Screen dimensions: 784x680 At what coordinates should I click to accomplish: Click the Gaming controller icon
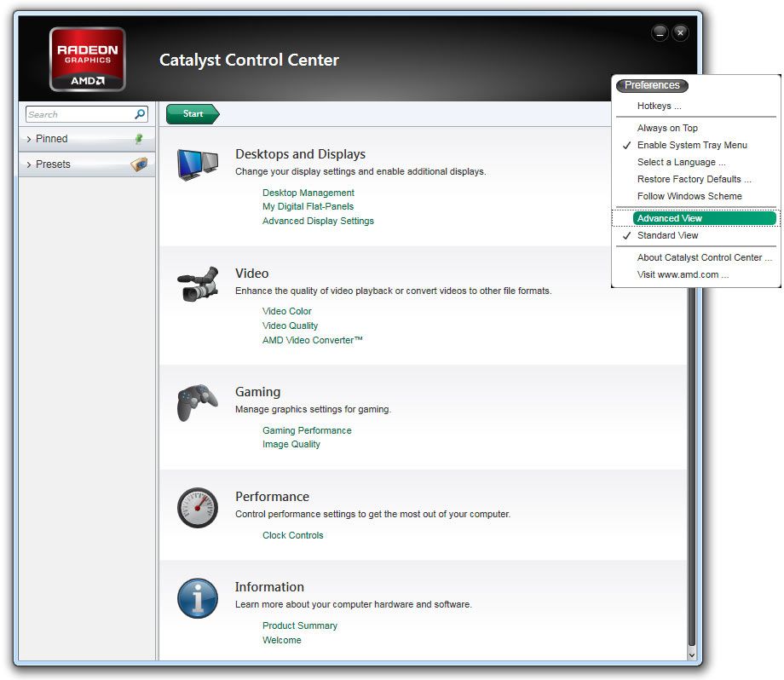click(x=198, y=403)
